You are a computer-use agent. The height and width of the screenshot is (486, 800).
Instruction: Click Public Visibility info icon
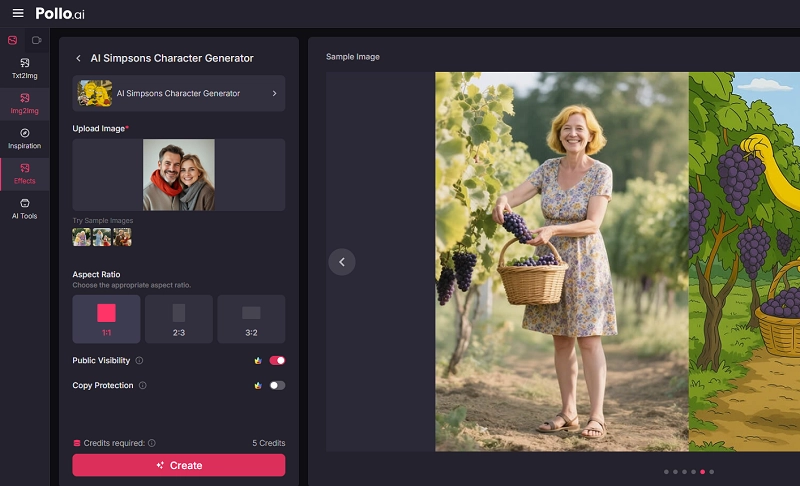point(139,361)
